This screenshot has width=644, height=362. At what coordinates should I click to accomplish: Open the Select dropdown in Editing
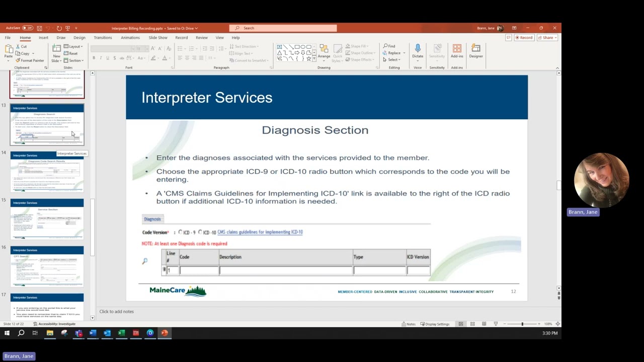coord(391,60)
